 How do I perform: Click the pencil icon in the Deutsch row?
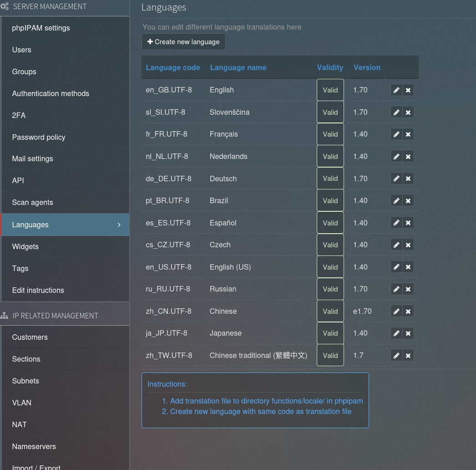[x=396, y=179]
